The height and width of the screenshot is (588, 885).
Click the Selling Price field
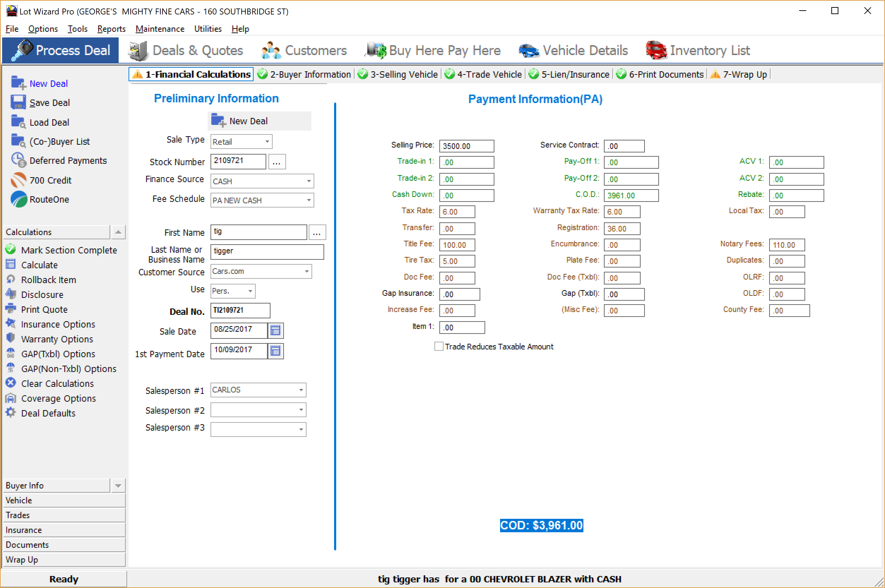(466, 146)
